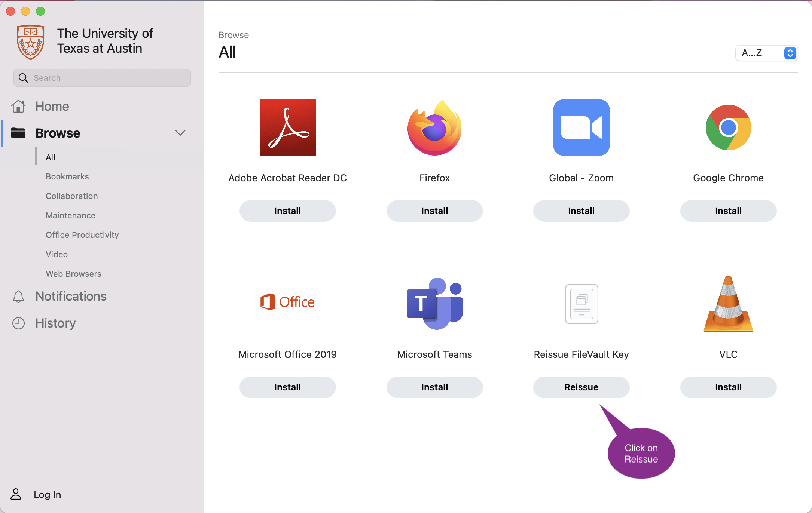This screenshot has height=513, width=812.
Task: Click Log In at the bottom
Action: pos(47,494)
